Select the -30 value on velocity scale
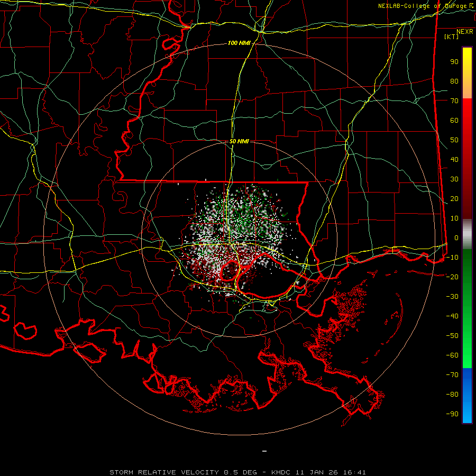This screenshot has height=476, width=476. pos(452,297)
